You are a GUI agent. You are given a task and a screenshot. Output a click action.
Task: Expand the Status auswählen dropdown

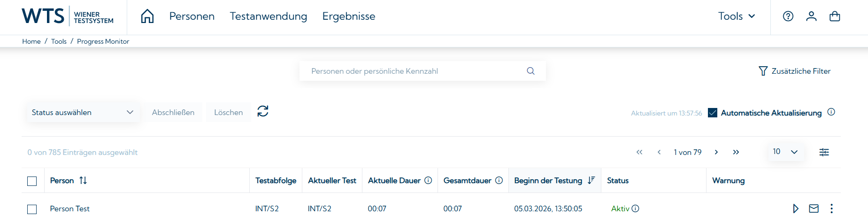(x=83, y=113)
